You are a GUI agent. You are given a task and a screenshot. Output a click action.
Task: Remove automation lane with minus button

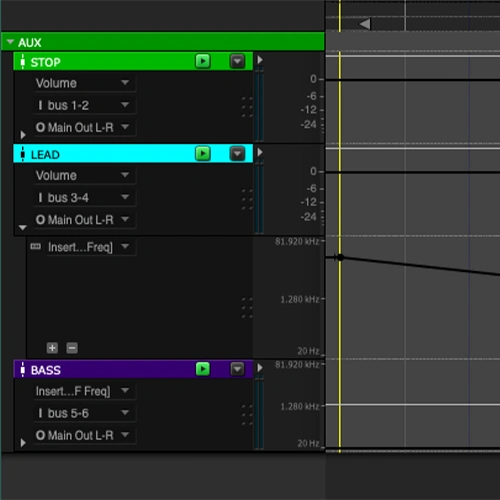[x=72, y=348]
